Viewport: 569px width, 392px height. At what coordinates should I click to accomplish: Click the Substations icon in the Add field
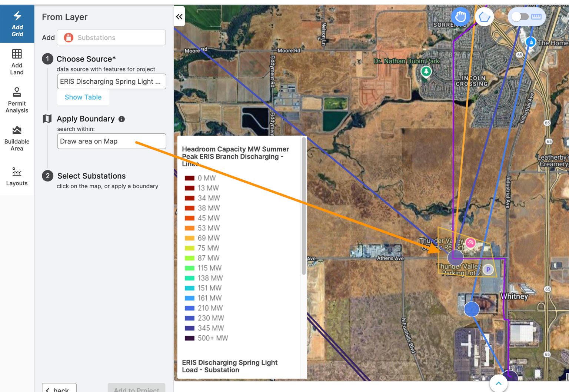point(68,37)
